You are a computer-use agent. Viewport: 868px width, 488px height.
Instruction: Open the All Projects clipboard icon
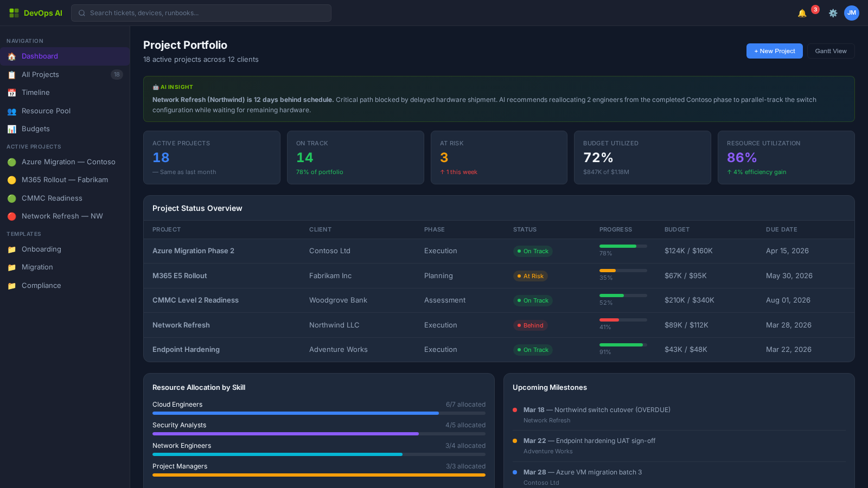(x=11, y=74)
